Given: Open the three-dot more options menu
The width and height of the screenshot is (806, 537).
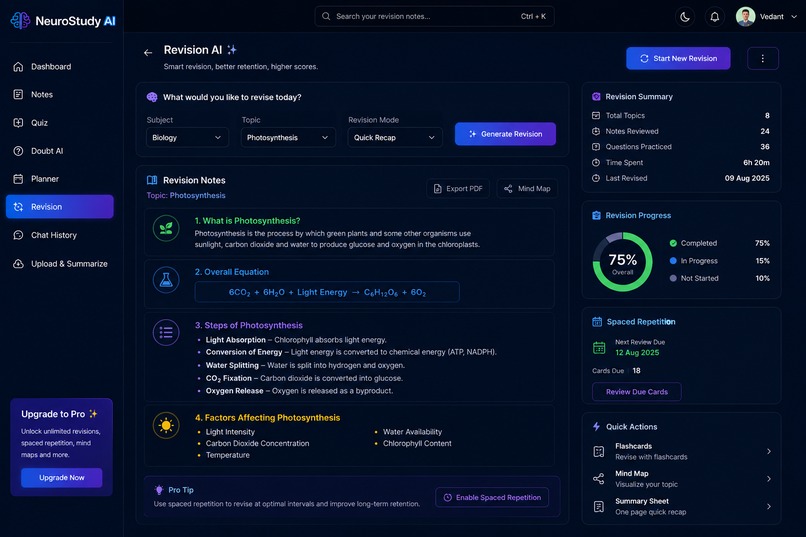Looking at the screenshot, I should point(762,59).
